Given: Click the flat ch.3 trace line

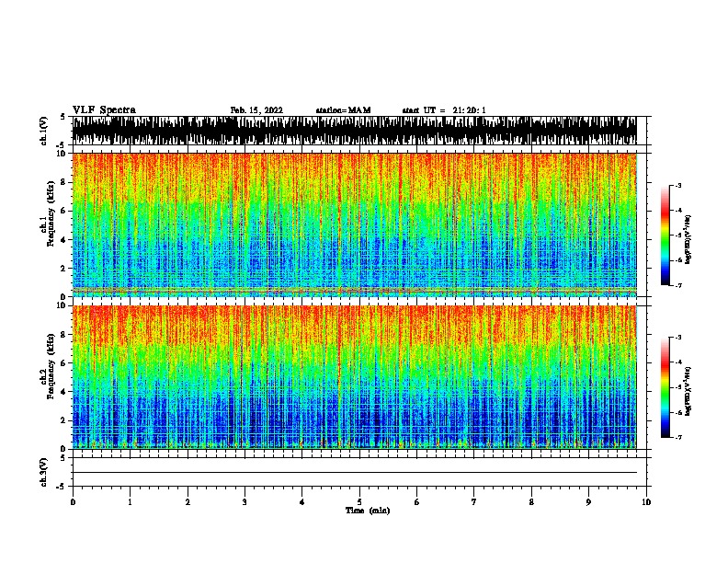Looking at the screenshot, I should click(354, 473).
